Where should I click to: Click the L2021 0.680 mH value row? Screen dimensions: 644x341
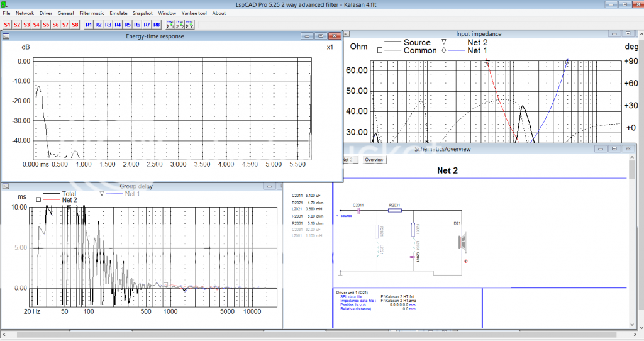coord(307,209)
